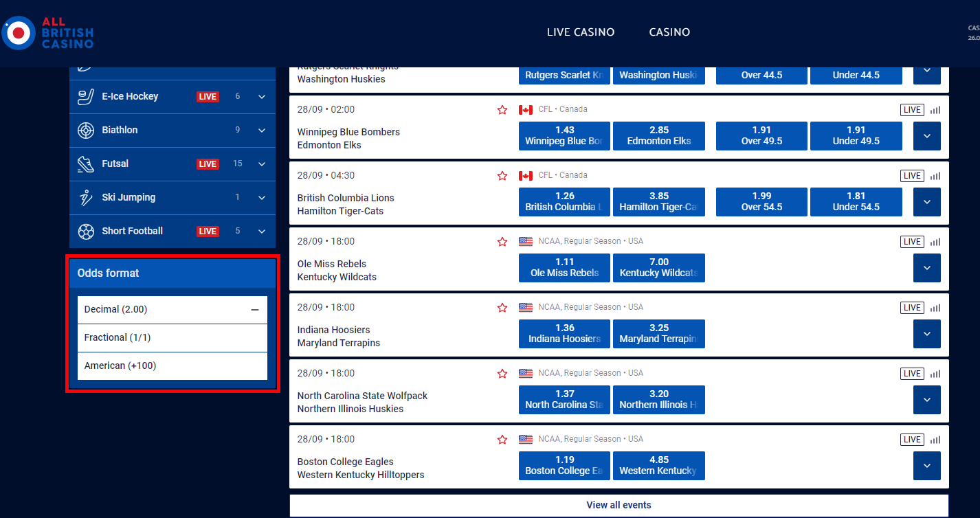Click USA flag on Ole Miss match row
Viewport: 980px width, 518px height.
click(526, 242)
